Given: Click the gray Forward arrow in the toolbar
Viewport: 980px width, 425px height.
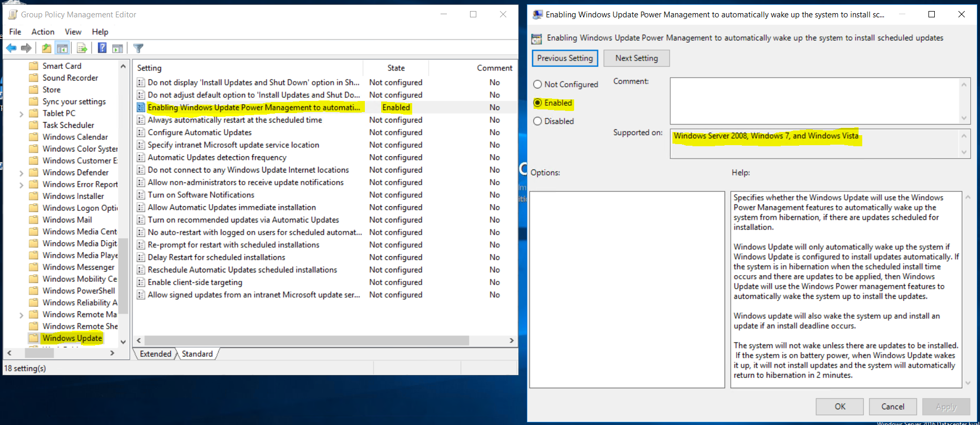Looking at the screenshot, I should point(26,48).
